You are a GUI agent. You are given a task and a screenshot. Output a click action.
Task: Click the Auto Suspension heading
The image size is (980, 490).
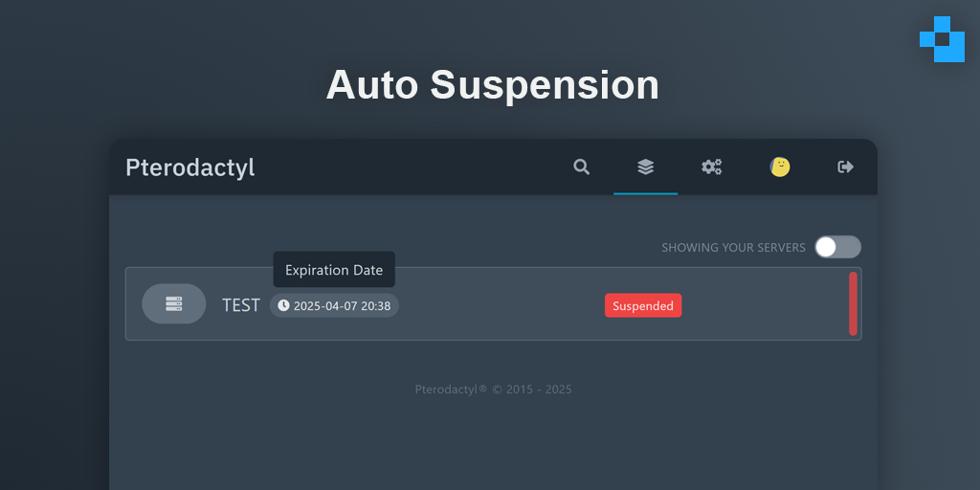[x=493, y=84]
